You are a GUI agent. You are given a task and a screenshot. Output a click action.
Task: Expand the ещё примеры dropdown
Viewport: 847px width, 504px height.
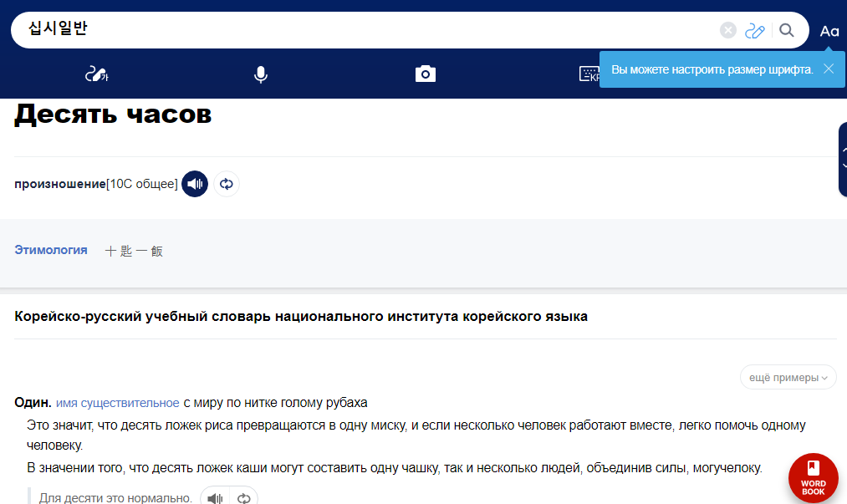[787, 377]
